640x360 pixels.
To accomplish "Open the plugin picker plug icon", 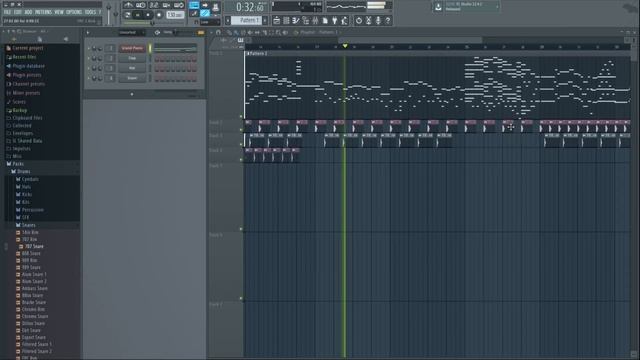I will point(335,20).
